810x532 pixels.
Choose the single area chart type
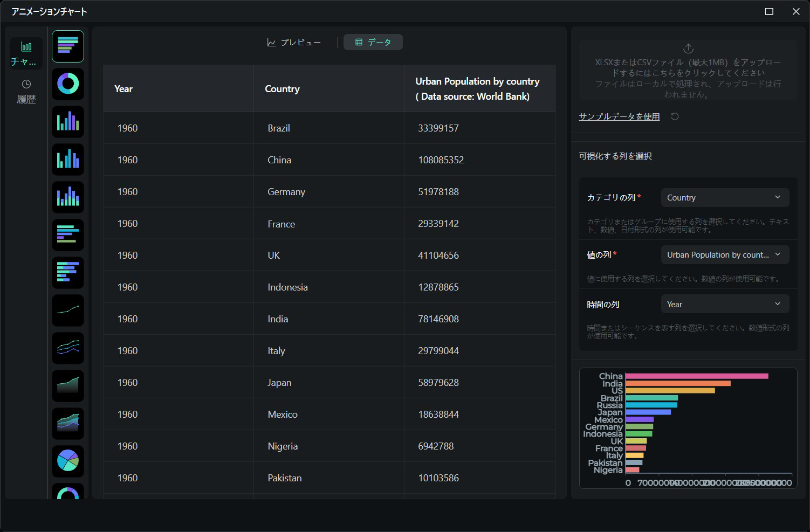pyautogui.click(x=68, y=386)
